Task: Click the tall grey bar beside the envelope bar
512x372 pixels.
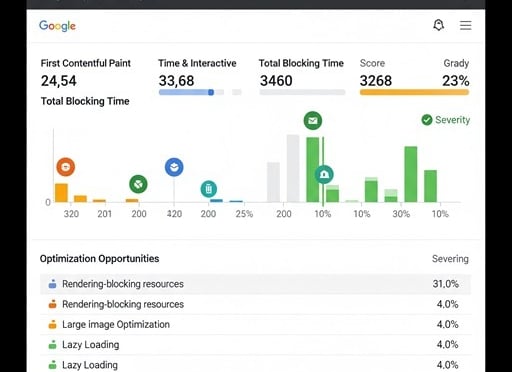Action: click(x=293, y=168)
